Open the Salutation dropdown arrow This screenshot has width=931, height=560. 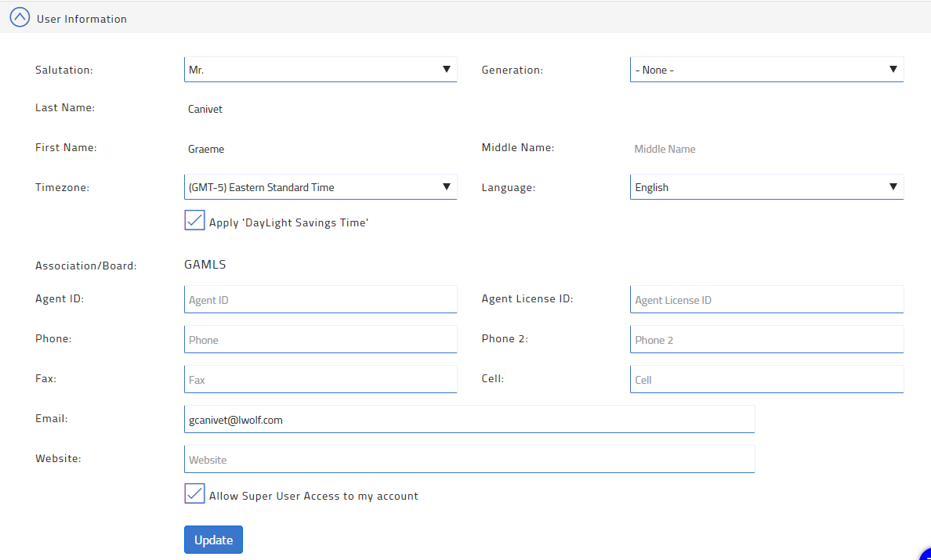(447, 69)
